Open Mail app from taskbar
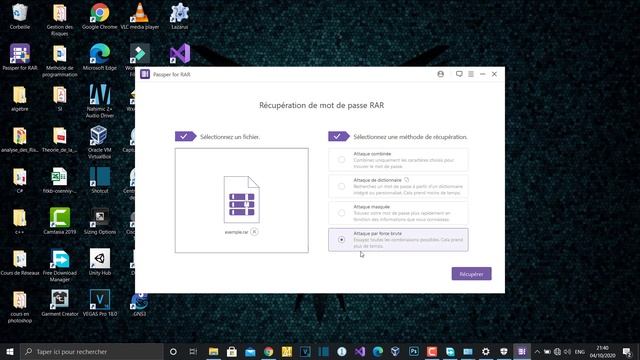This screenshot has width=640, height=360. coord(250,351)
